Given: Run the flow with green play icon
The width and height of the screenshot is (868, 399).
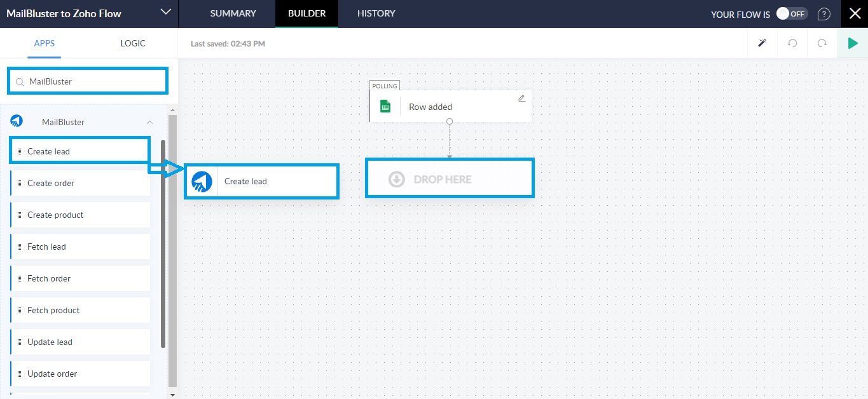Looking at the screenshot, I should 852,43.
